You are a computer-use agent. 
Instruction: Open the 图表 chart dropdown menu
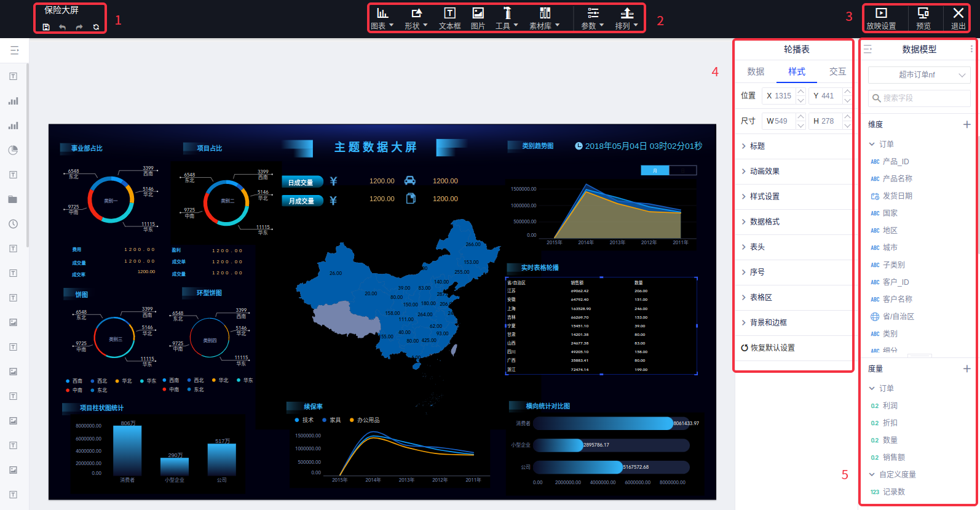coord(382,18)
